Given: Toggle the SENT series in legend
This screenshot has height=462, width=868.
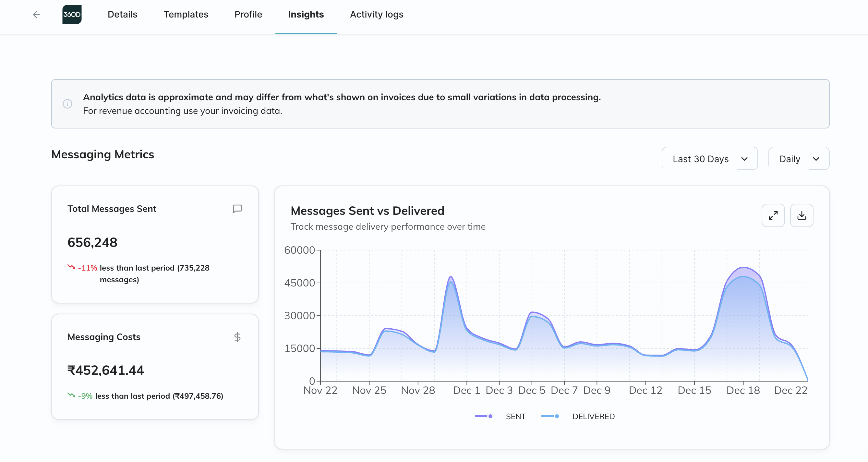Looking at the screenshot, I should [x=515, y=417].
